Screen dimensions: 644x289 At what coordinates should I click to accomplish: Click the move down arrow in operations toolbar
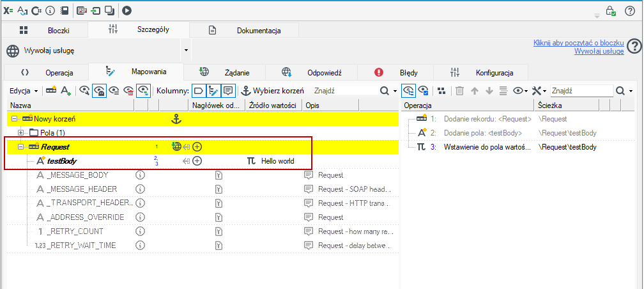[x=489, y=91]
